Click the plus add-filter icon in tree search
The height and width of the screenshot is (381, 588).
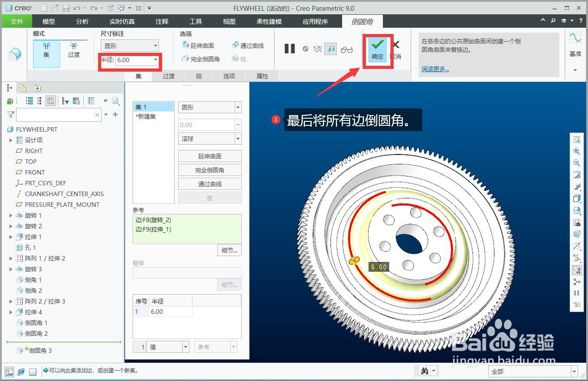click(x=115, y=115)
